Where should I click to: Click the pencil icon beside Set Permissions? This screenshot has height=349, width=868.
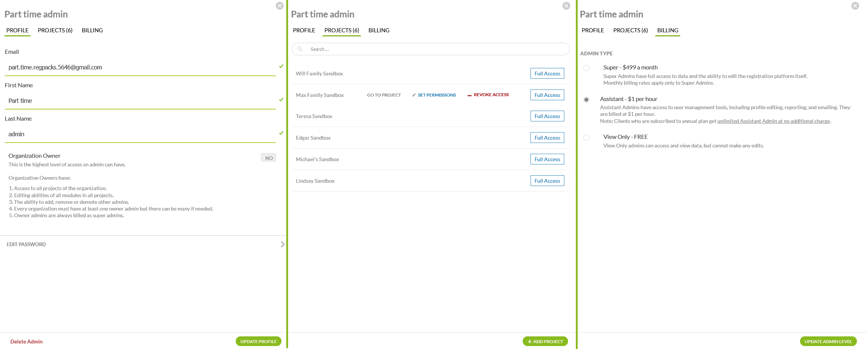(414, 95)
